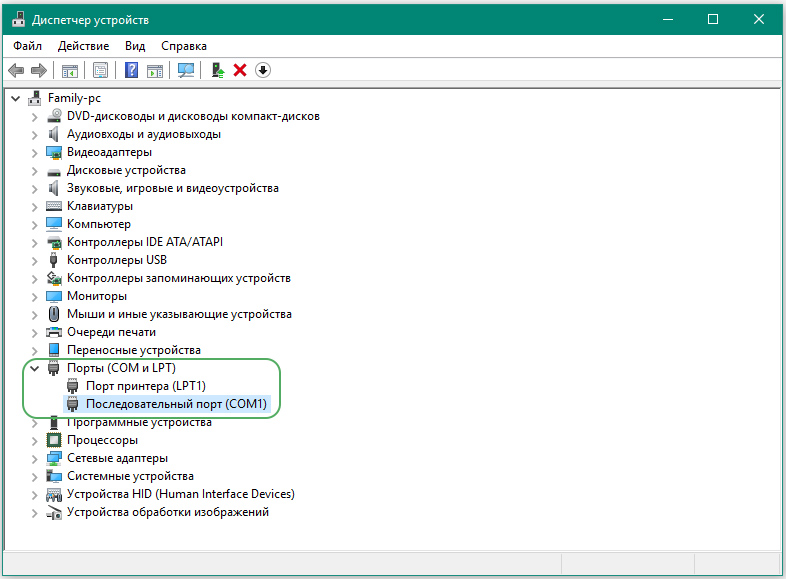Viewport: 786px width, 579px height.
Task: Expand Переносные устройства category
Action: (x=34, y=350)
